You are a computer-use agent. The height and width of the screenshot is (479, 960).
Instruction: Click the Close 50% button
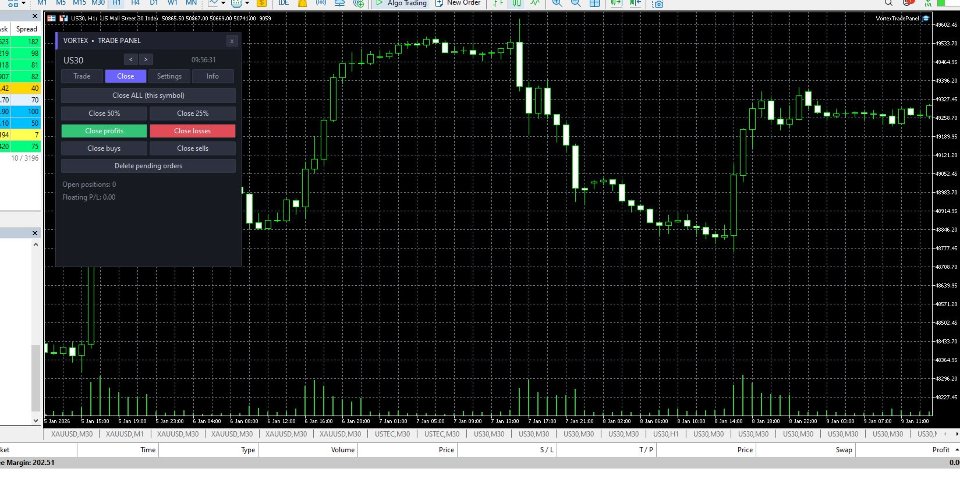104,113
